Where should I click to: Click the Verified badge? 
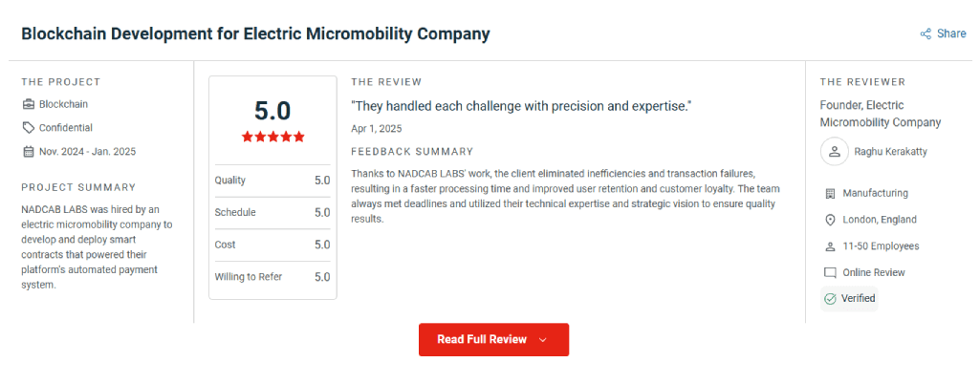[849, 299]
